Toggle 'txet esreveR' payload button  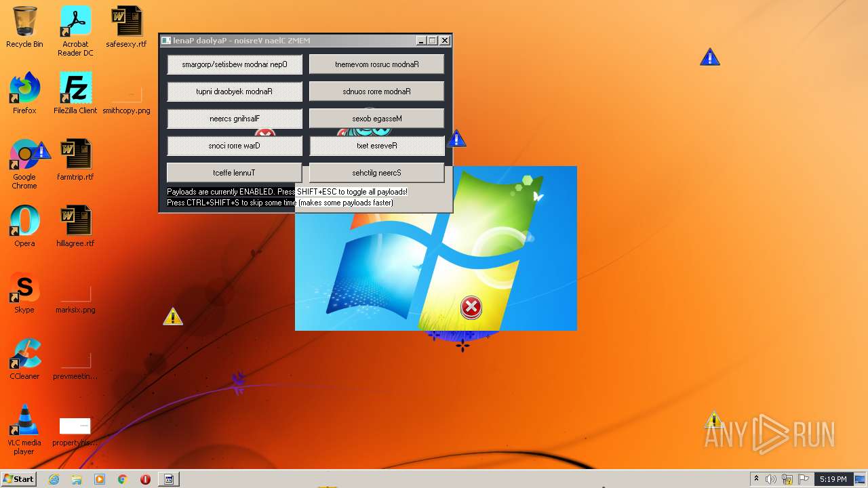pos(377,146)
